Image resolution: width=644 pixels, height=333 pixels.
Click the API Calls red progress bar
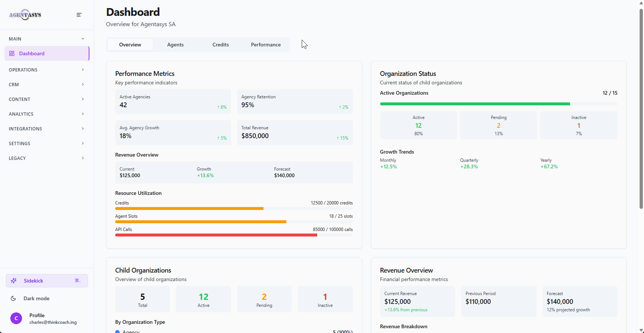(x=216, y=235)
